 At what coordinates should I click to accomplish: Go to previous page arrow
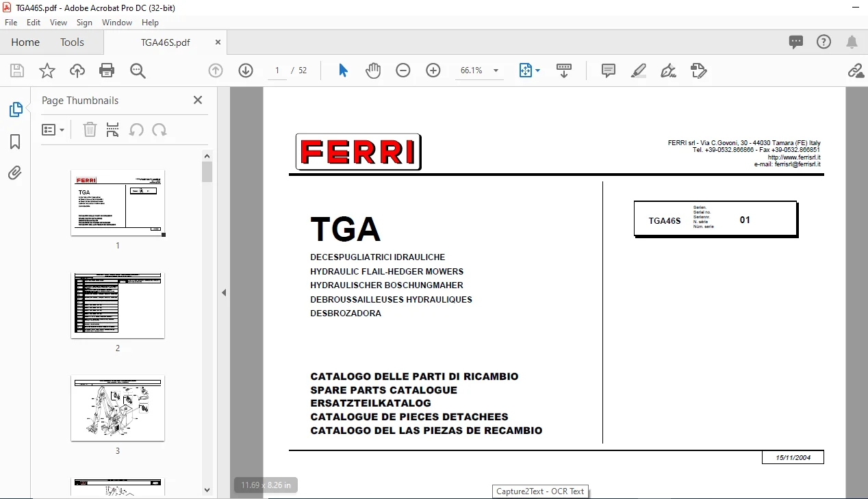point(216,71)
